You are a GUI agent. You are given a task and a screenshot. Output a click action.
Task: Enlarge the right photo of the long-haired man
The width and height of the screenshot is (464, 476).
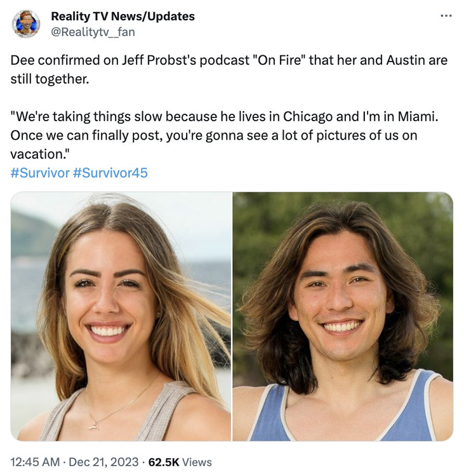click(343, 316)
